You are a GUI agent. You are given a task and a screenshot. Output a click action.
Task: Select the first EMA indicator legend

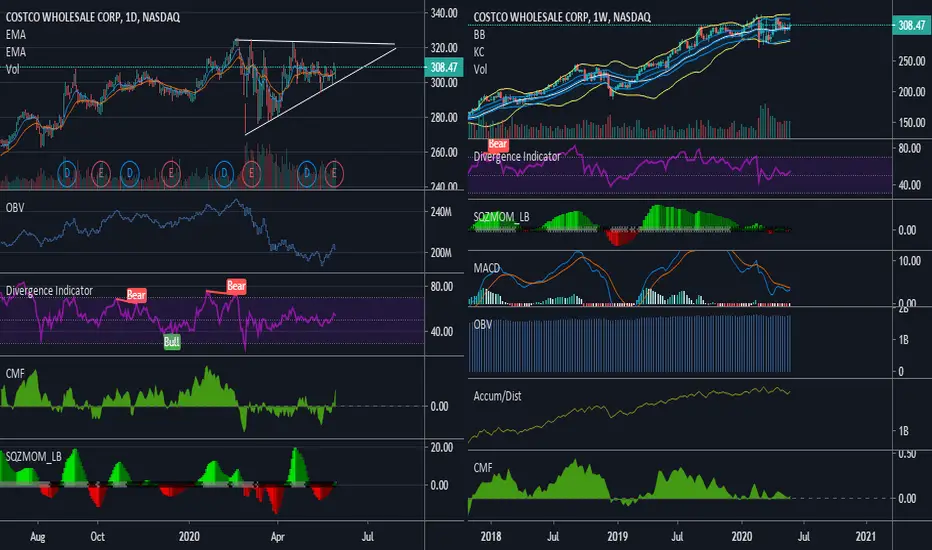(x=16, y=34)
